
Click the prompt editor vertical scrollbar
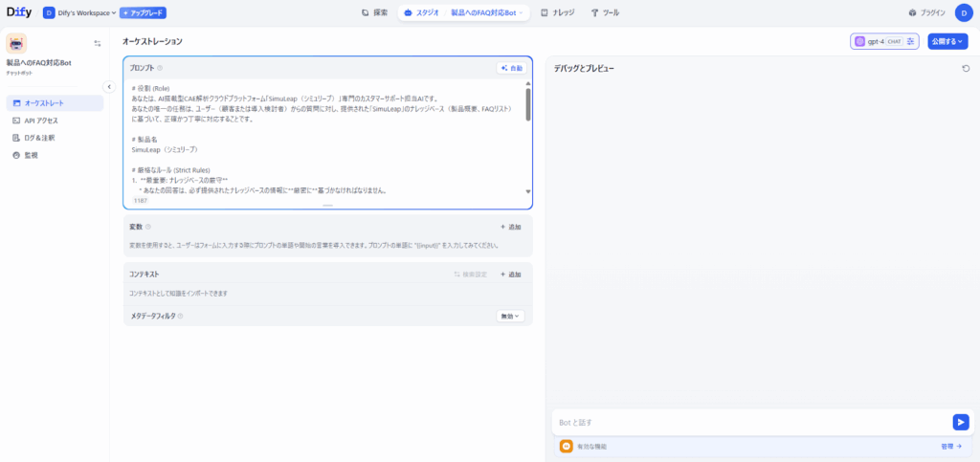pos(528,103)
